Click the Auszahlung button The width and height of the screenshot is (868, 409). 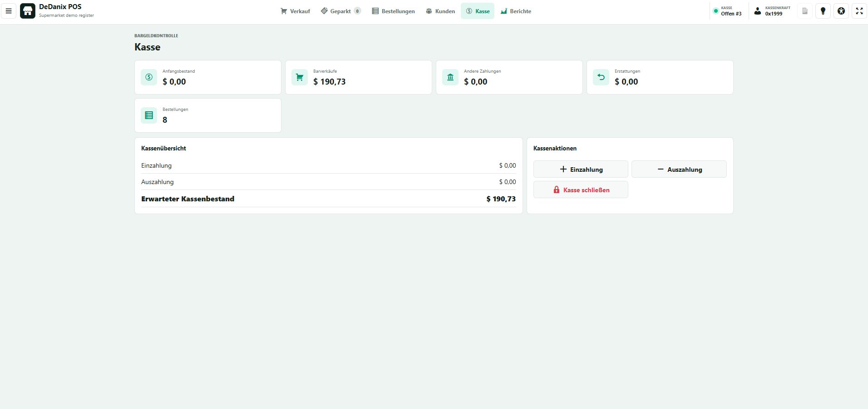679,169
